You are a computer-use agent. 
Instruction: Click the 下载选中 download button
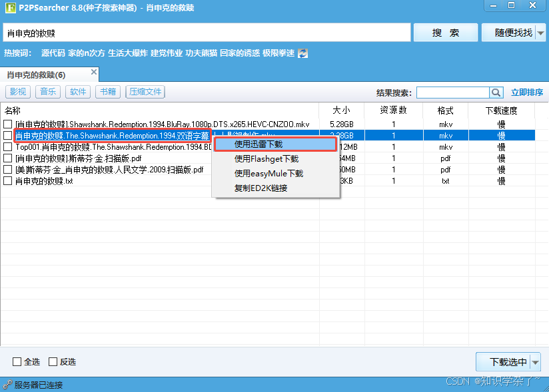pos(503,362)
